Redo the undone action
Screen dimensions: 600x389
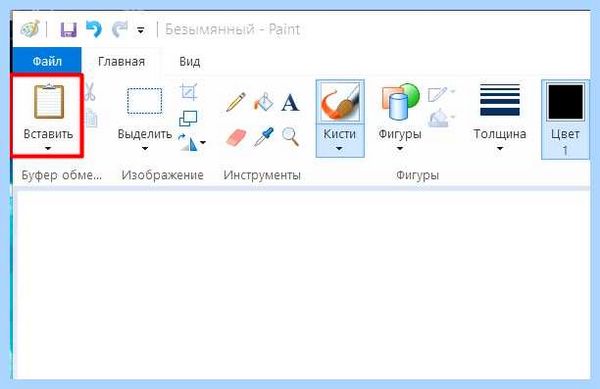120,29
